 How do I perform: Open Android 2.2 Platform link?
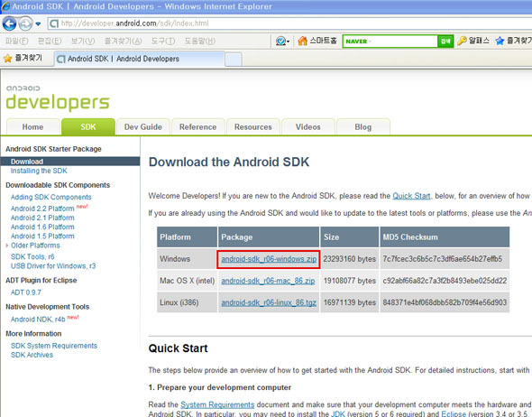42,208
